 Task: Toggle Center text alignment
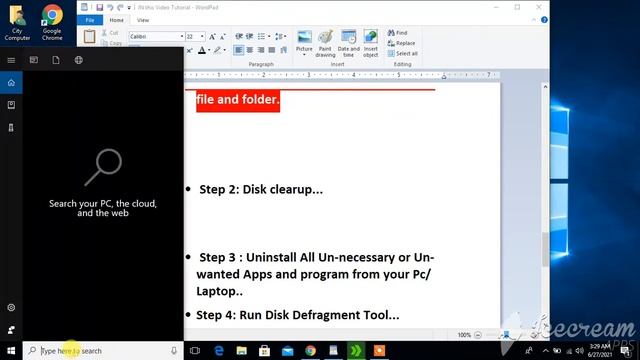[250, 50]
